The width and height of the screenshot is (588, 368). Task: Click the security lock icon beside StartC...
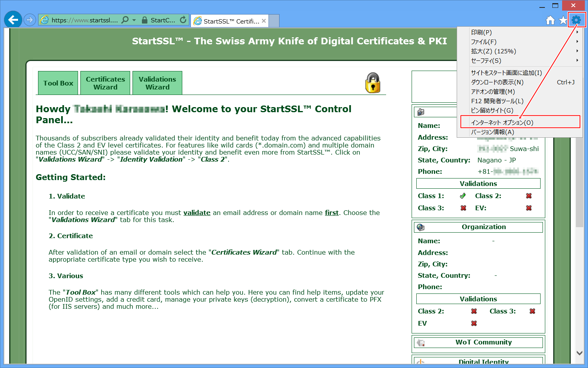tap(145, 20)
